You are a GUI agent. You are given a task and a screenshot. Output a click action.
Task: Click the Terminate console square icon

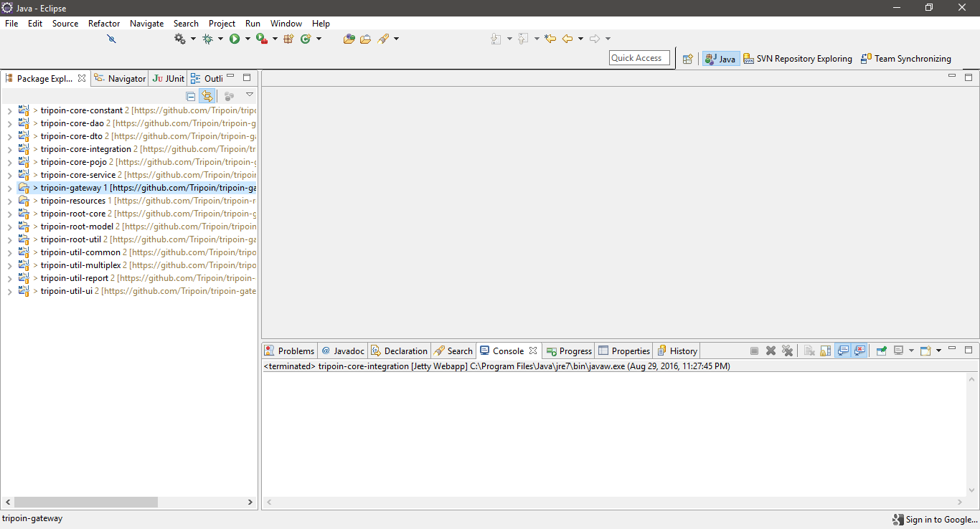[754, 351]
